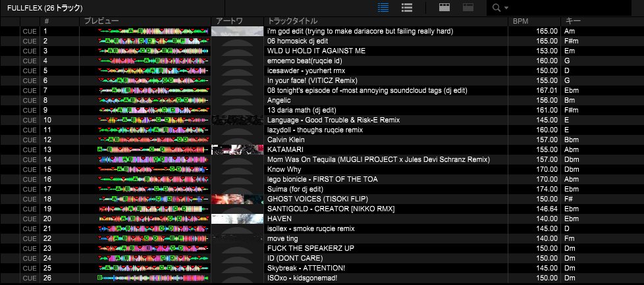This screenshot has height=285, width=644.
Task: Click key value Bbm of Calvin Klein
Action: 572,140
